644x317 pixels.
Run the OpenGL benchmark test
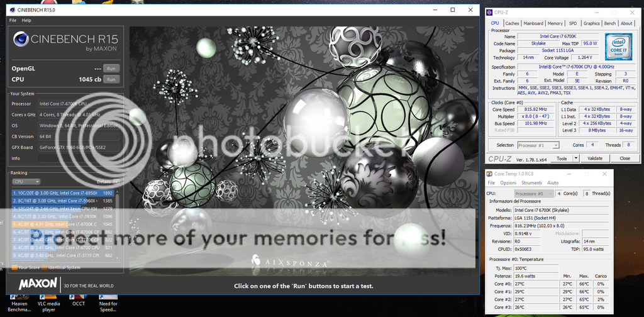(111, 69)
